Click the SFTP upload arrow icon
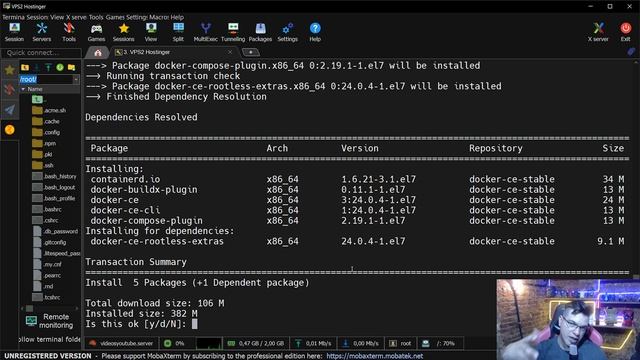 [x=48, y=67]
